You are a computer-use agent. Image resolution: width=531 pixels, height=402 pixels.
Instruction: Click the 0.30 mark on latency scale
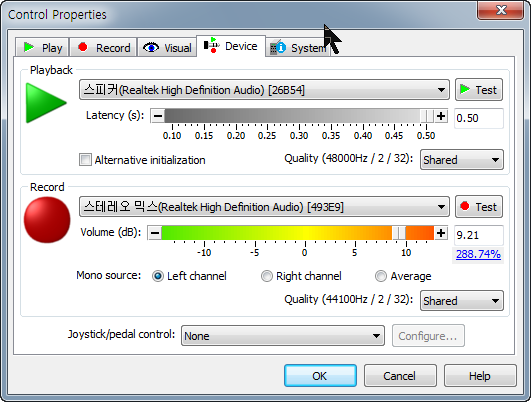point(299,136)
